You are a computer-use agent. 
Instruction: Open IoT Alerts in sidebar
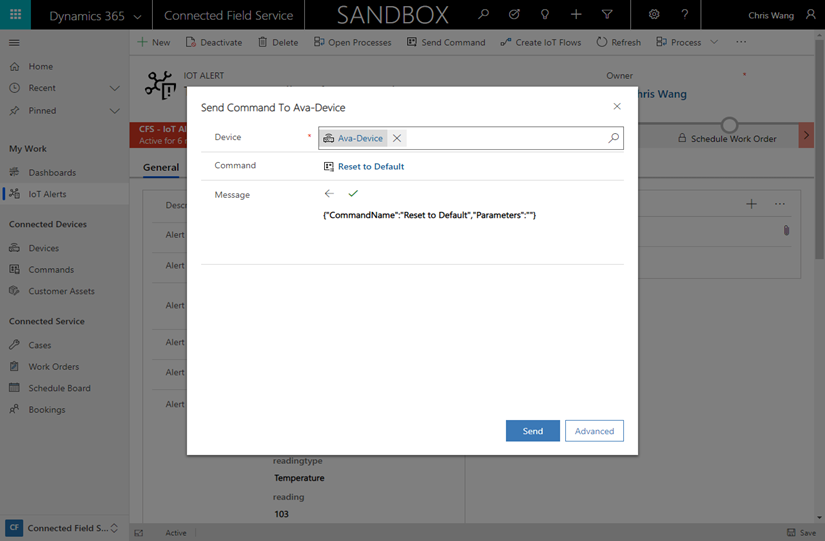click(x=47, y=194)
